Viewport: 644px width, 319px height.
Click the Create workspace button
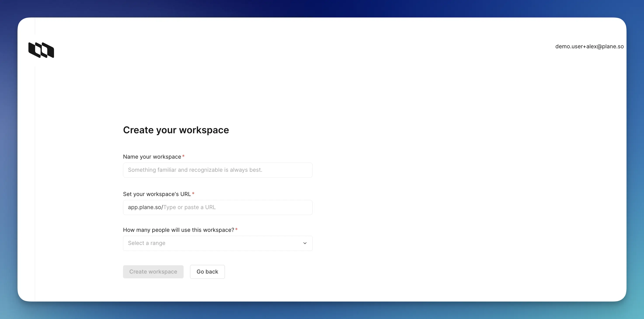[153, 272]
